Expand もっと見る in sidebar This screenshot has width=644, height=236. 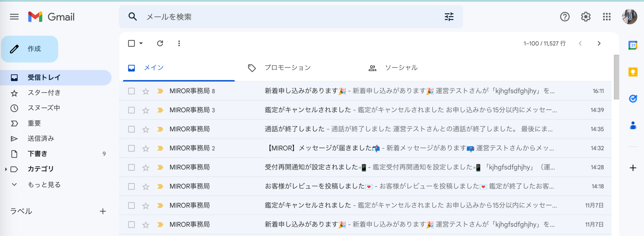pyautogui.click(x=44, y=185)
